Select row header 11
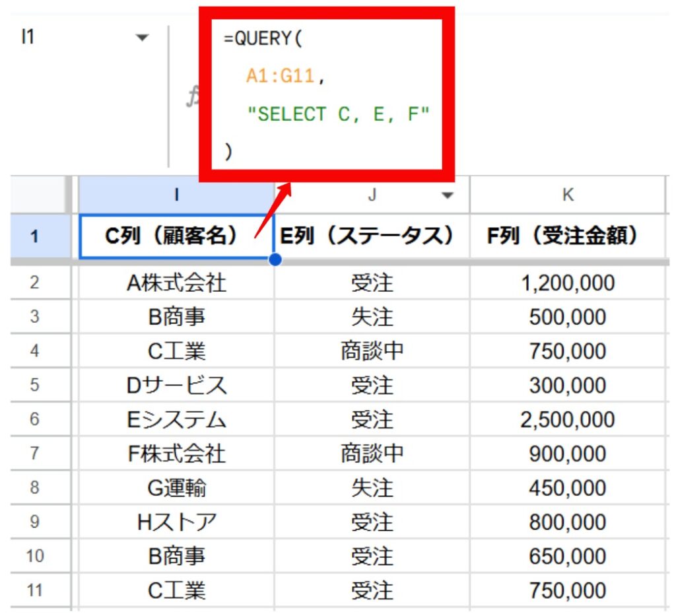Image resolution: width=676 pixels, height=616 pixels. (x=34, y=590)
